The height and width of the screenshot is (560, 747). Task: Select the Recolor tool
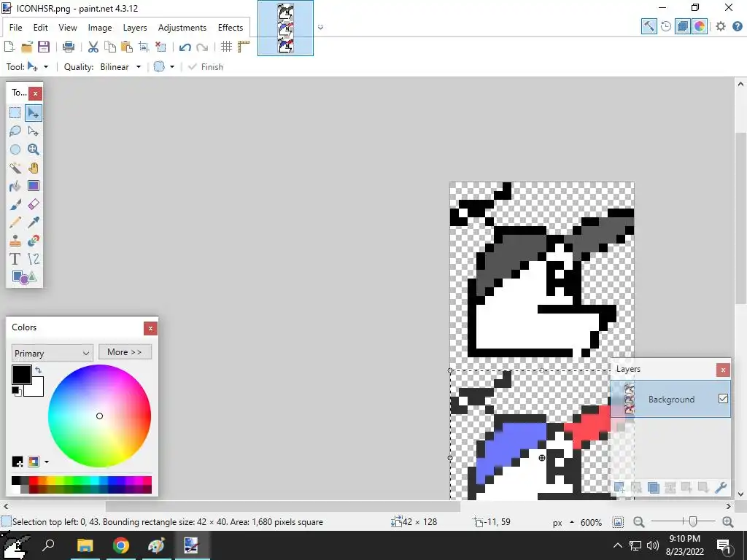(34, 241)
